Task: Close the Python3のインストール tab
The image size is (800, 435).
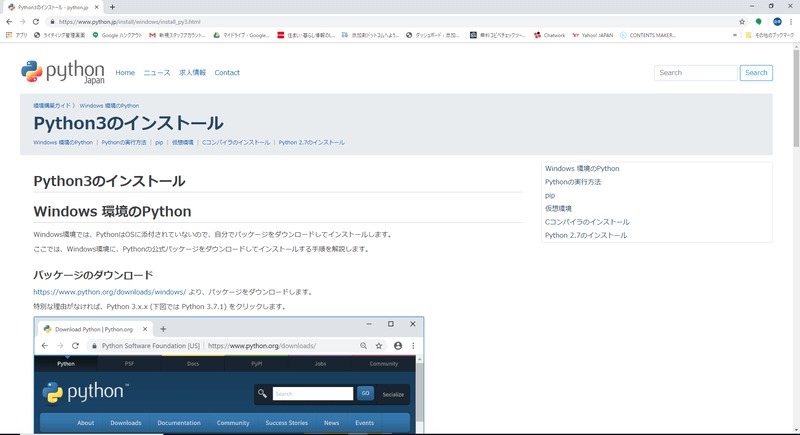Action: [x=96, y=7]
